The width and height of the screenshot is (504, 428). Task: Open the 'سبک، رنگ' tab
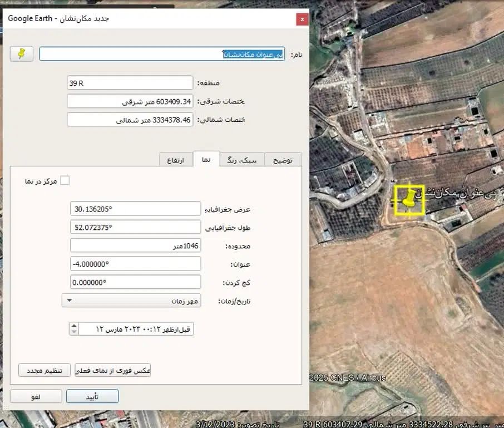(x=242, y=160)
